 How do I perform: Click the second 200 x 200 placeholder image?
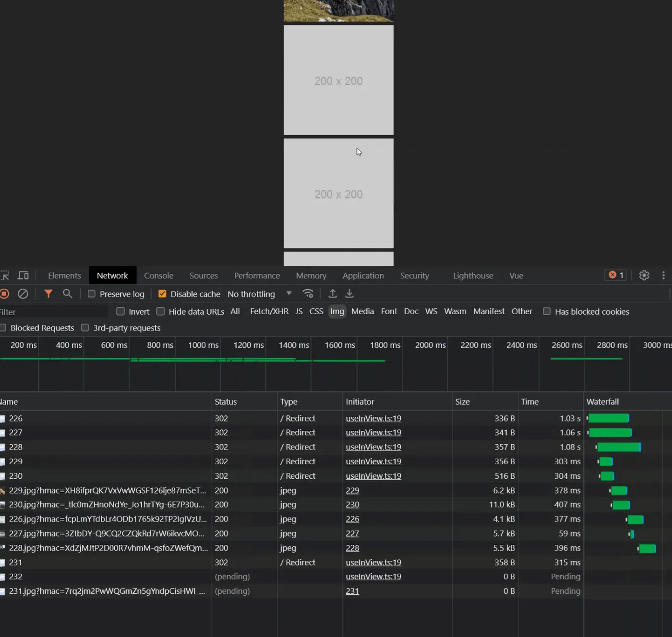pos(338,193)
